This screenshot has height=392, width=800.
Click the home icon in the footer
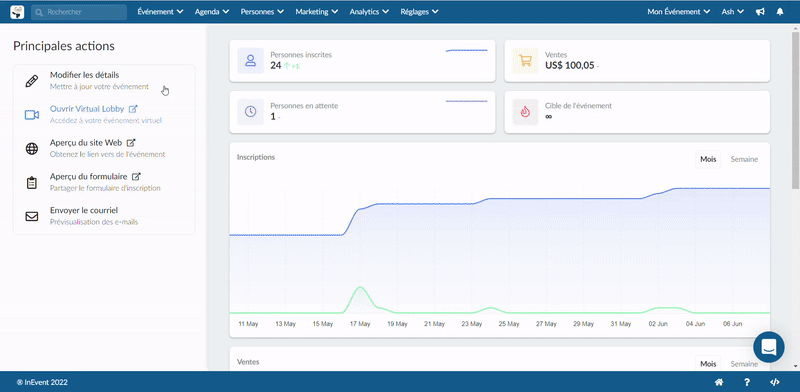(x=719, y=382)
